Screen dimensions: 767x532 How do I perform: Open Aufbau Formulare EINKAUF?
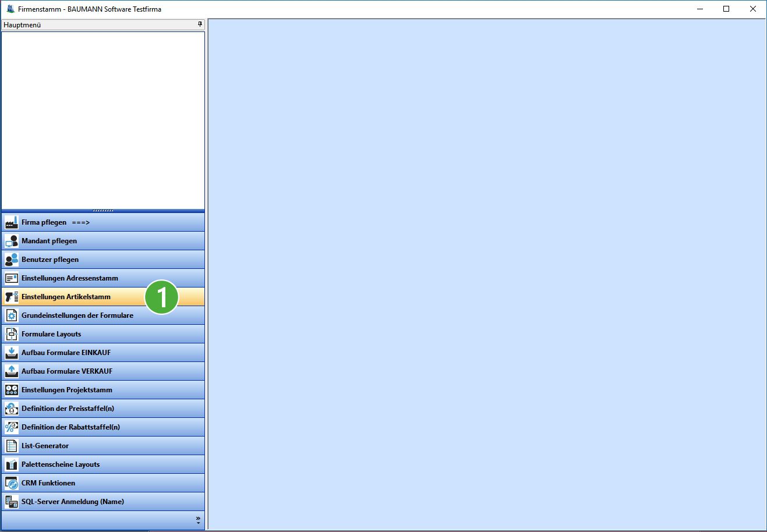point(103,353)
